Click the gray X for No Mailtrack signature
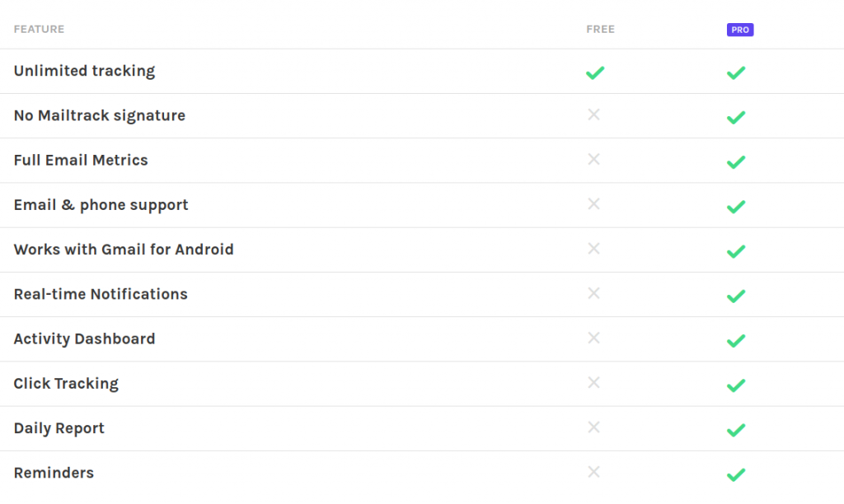 click(x=593, y=114)
